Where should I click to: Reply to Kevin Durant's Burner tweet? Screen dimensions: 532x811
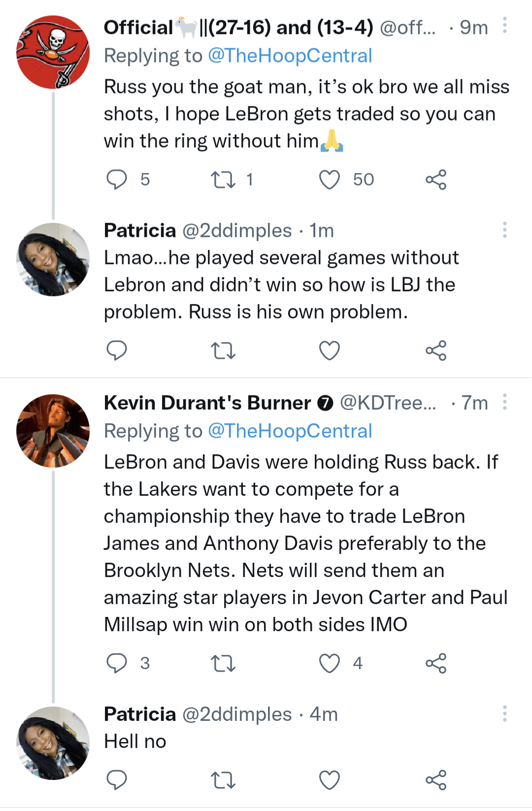click(117, 663)
